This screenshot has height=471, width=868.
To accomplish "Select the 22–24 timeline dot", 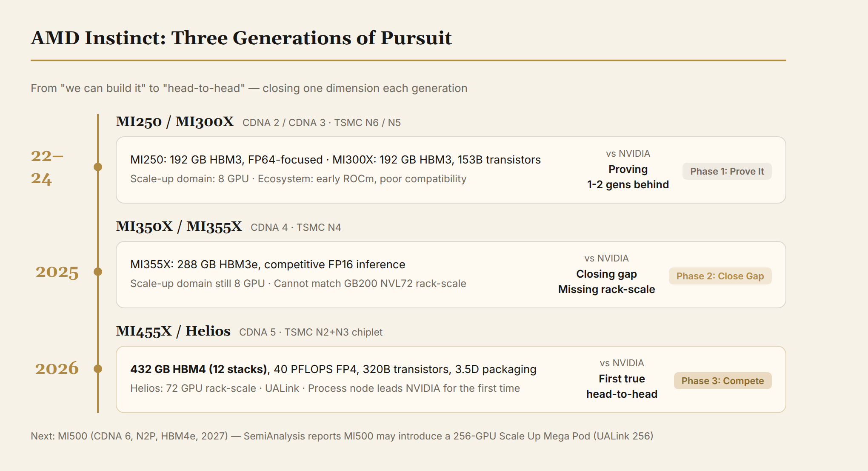I will point(98,167).
